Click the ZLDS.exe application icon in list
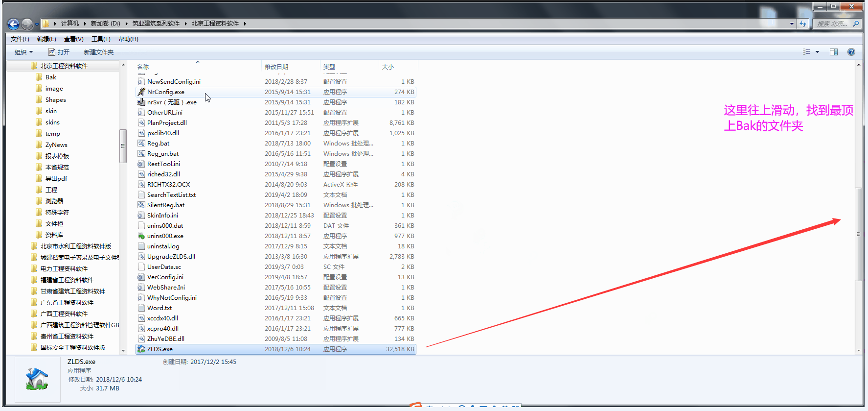Image resolution: width=868 pixels, height=411 pixels. point(141,349)
